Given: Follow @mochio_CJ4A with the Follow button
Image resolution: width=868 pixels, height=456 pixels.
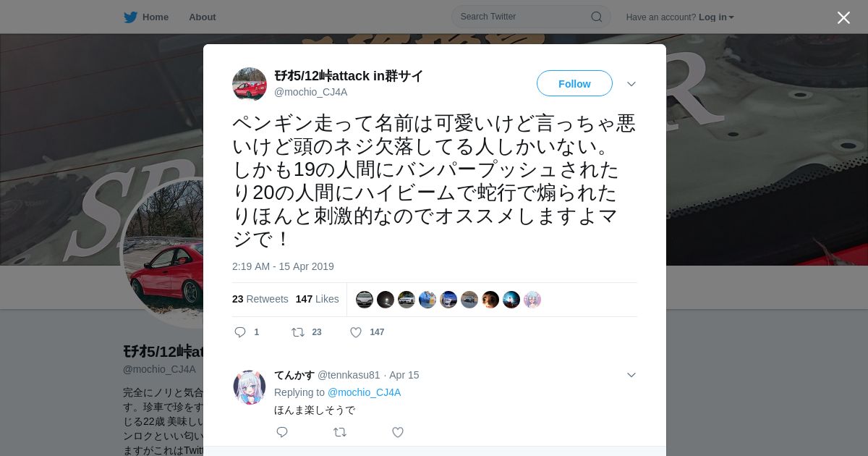Looking at the screenshot, I should [x=574, y=83].
